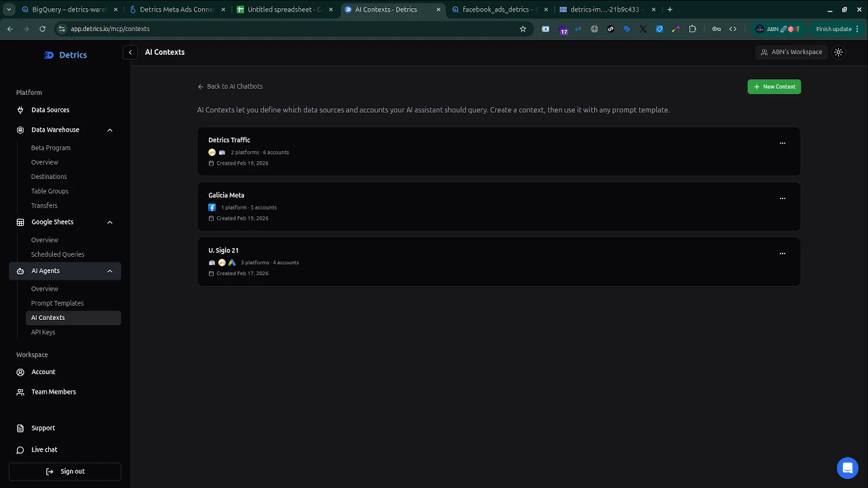Open the Detrics Traffic context card
868x488 pixels.
499,151
